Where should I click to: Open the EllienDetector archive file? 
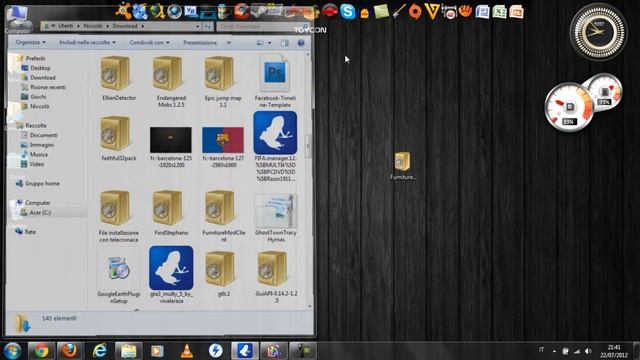(x=118, y=78)
